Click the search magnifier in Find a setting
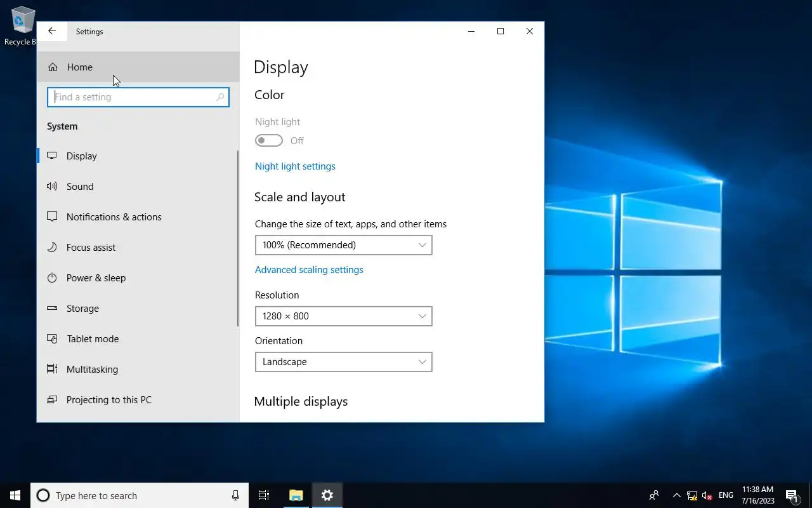The height and width of the screenshot is (508, 812). point(220,97)
